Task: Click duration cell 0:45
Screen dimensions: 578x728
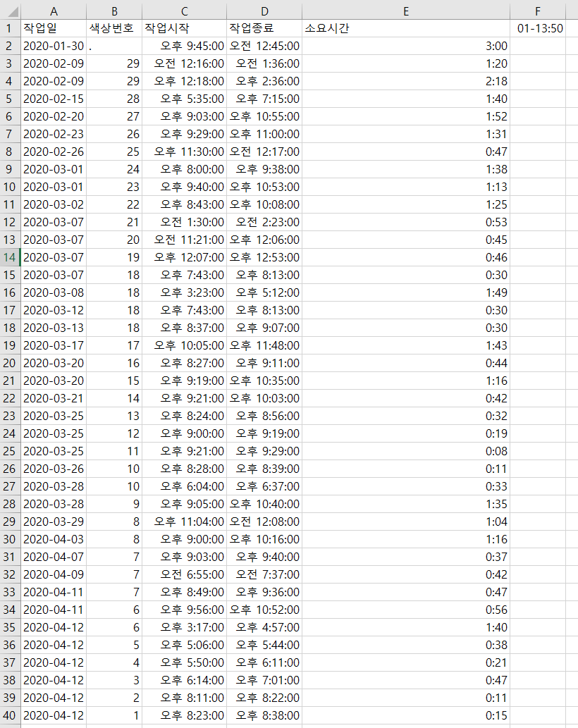Action: (x=406, y=240)
